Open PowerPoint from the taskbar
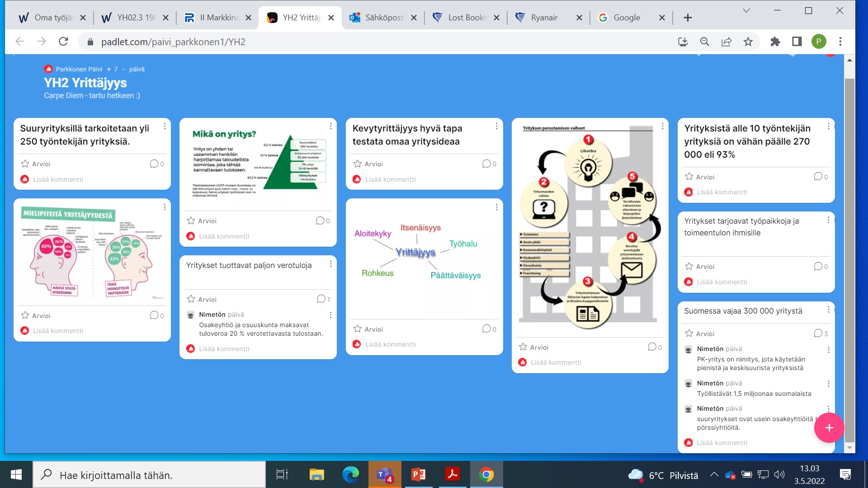 click(418, 474)
